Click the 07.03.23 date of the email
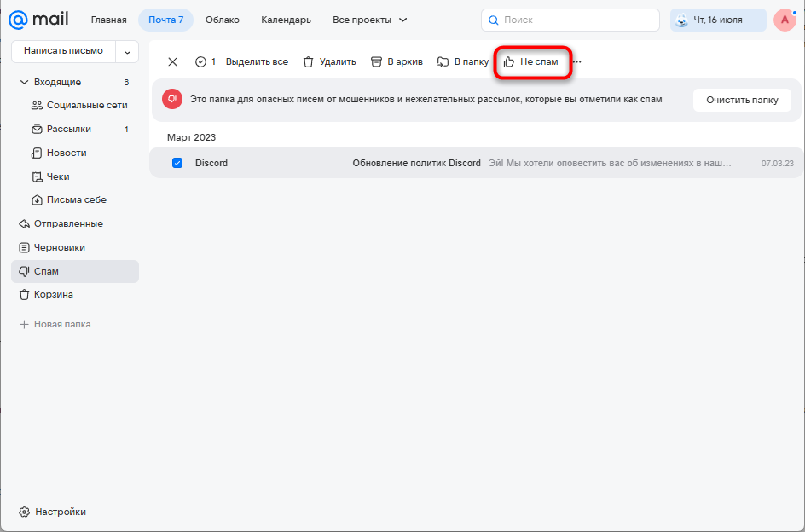Image resolution: width=805 pixels, height=532 pixels. coord(777,164)
